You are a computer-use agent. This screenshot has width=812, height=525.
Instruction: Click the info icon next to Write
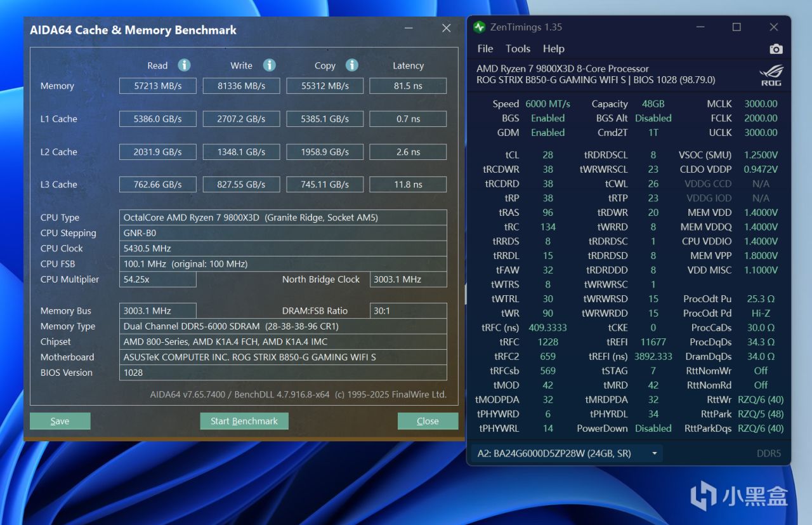pyautogui.click(x=269, y=65)
